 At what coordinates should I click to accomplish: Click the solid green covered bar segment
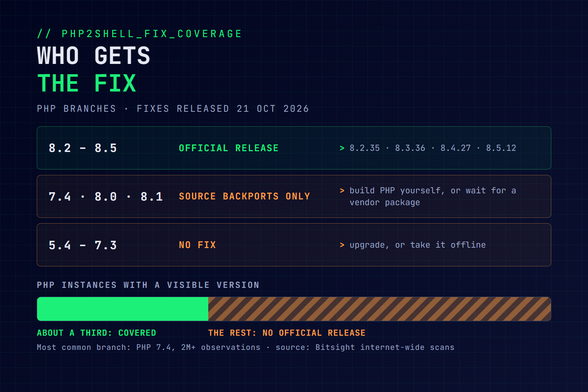pos(122,309)
